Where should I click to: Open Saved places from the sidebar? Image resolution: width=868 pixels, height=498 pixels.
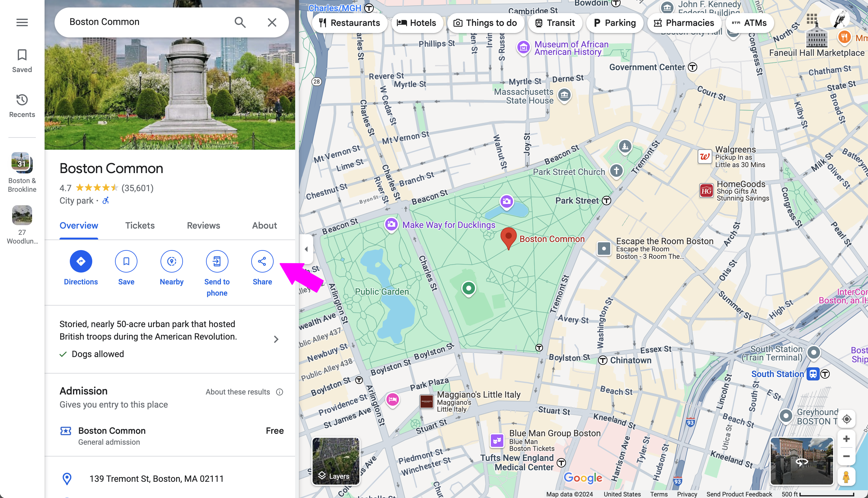click(x=22, y=61)
